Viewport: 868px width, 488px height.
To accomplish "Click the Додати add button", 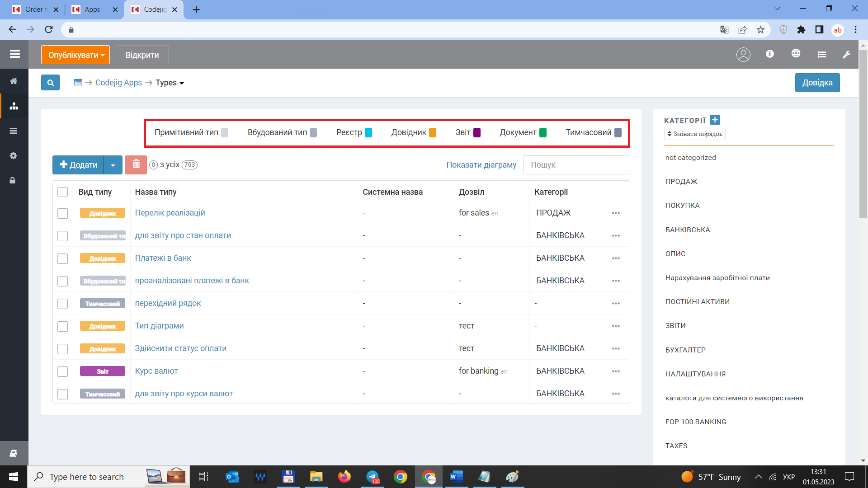I will [78, 165].
